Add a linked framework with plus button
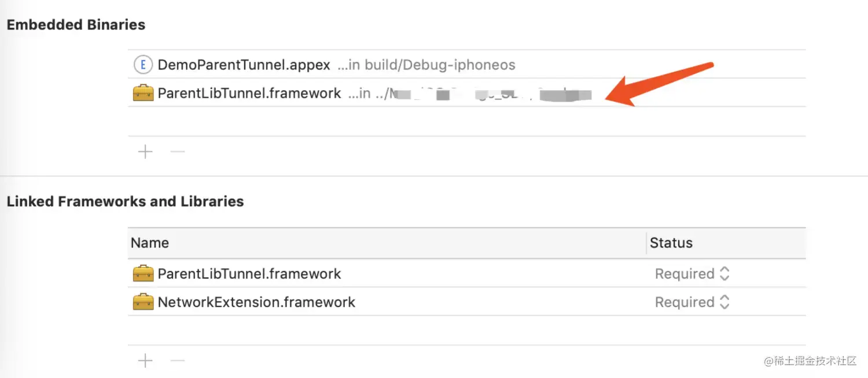 tap(145, 361)
